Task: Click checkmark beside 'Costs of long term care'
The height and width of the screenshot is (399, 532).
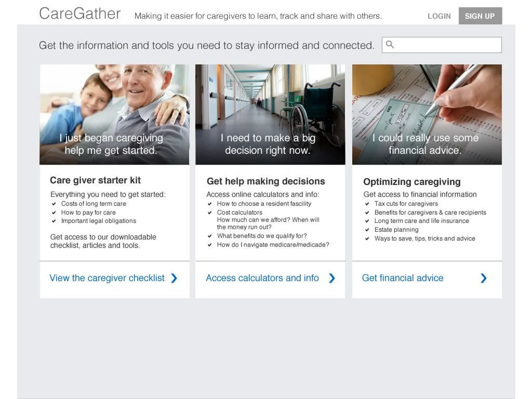Action: [54, 204]
